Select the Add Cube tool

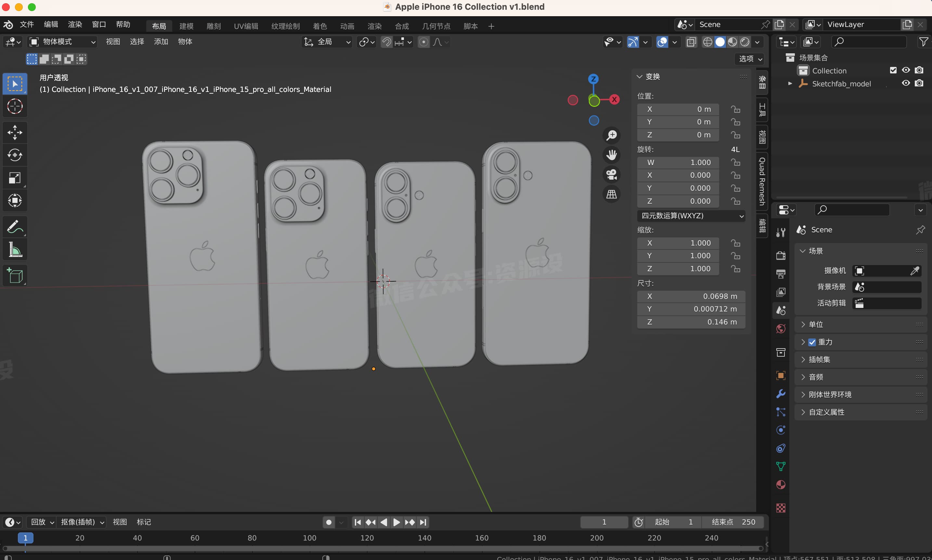click(15, 275)
